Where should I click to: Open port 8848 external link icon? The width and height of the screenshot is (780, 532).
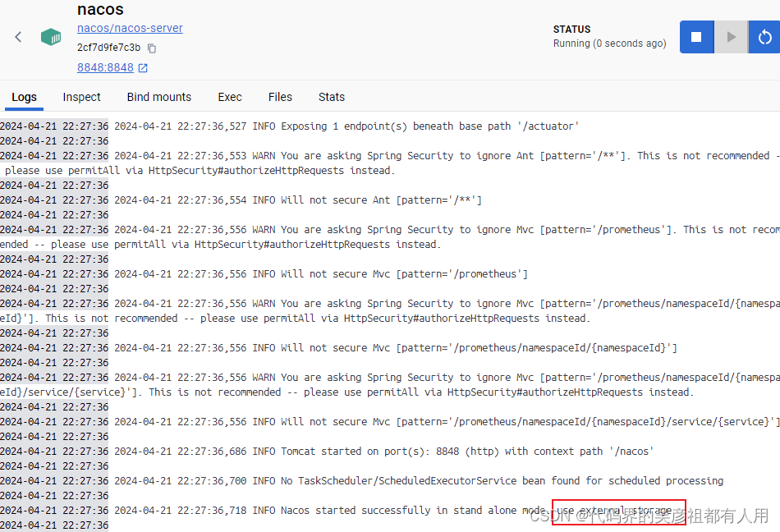click(143, 67)
